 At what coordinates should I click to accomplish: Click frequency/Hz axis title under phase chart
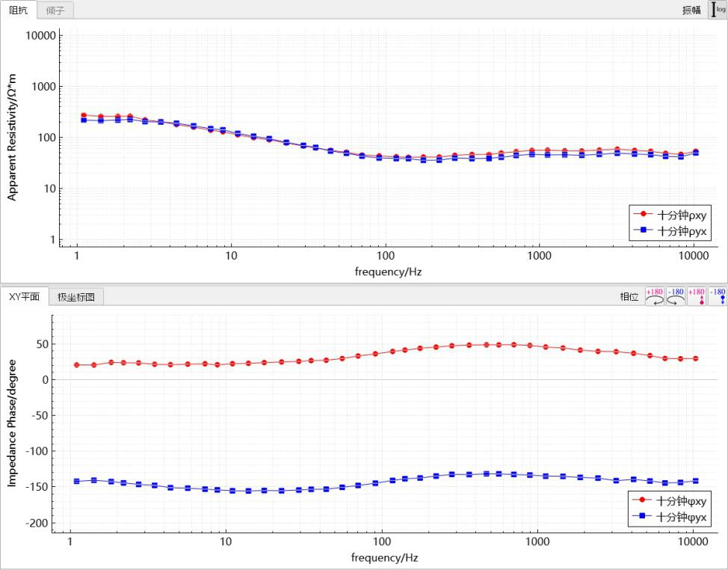point(384,557)
